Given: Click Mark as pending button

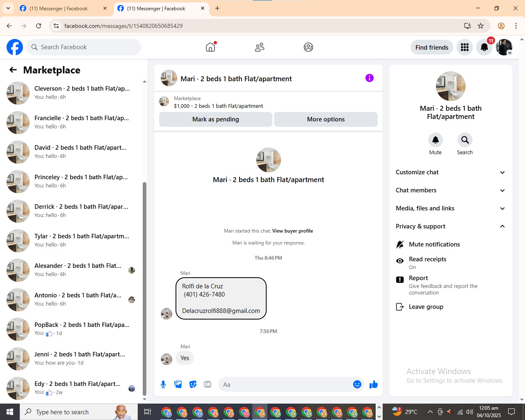Looking at the screenshot, I should point(216,119).
